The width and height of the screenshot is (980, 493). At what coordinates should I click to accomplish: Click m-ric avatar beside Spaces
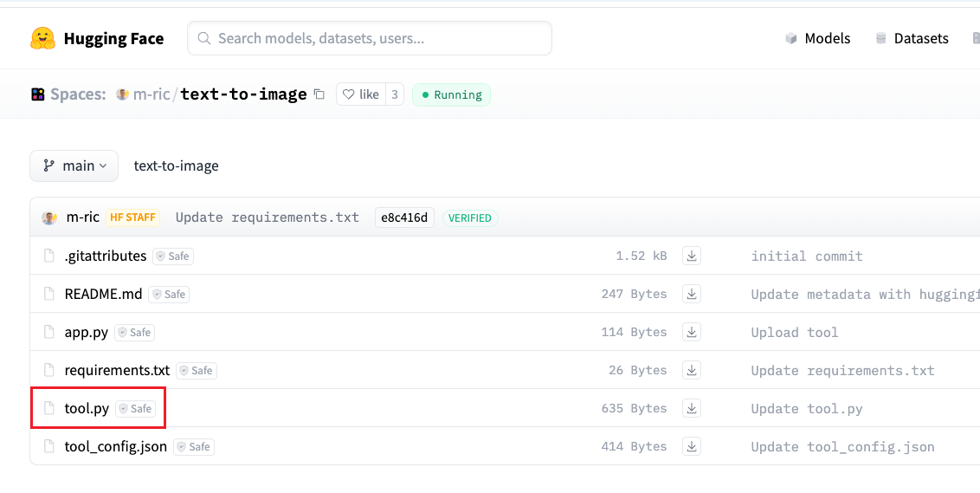123,94
